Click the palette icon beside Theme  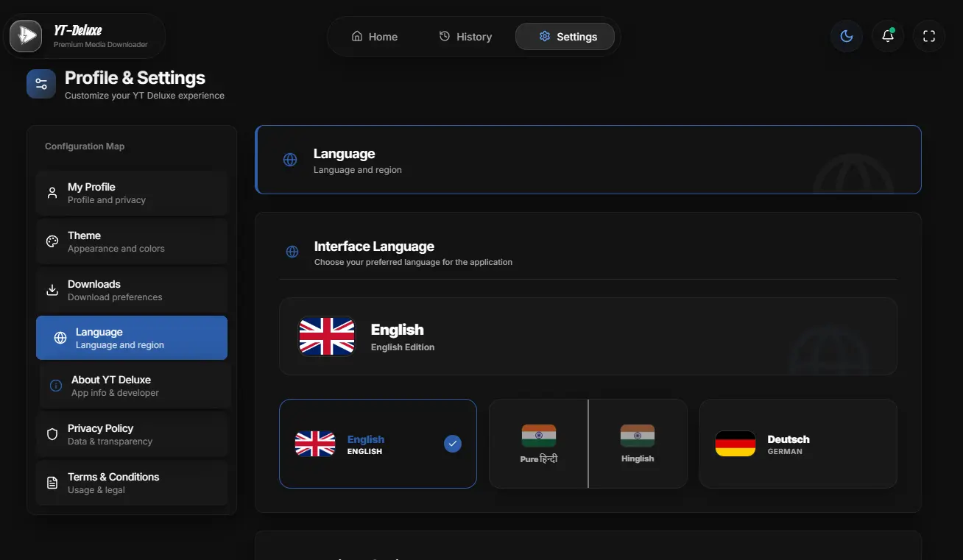click(x=52, y=241)
